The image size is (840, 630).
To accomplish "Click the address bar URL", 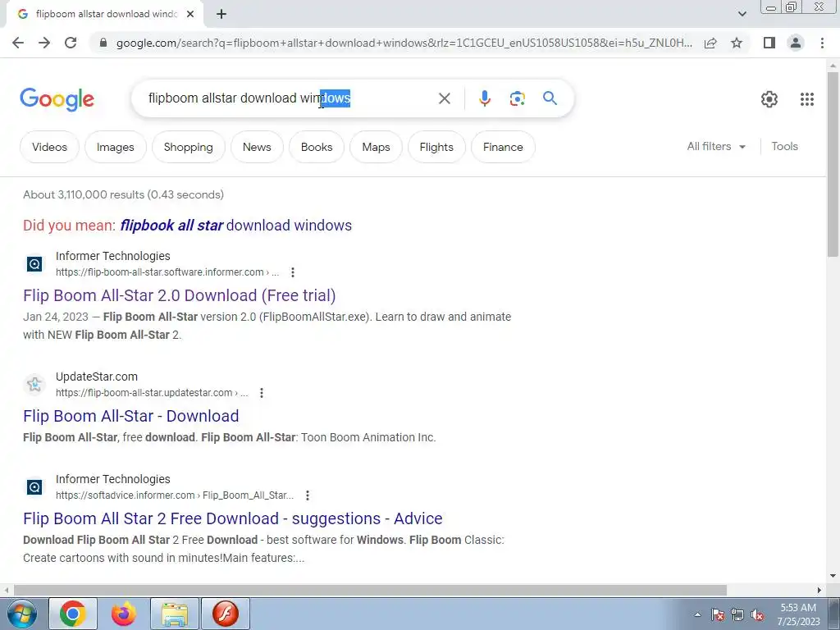I will [404, 43].
